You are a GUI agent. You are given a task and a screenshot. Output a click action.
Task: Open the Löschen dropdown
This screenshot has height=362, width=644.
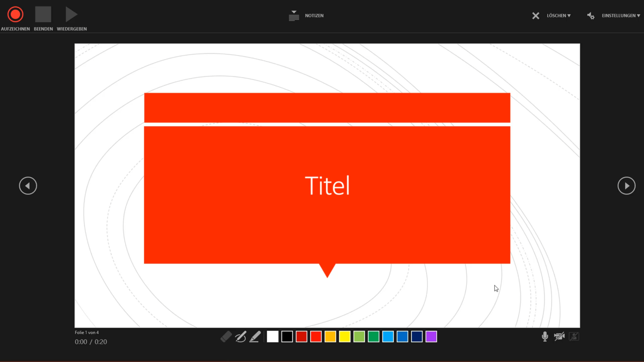558,15
